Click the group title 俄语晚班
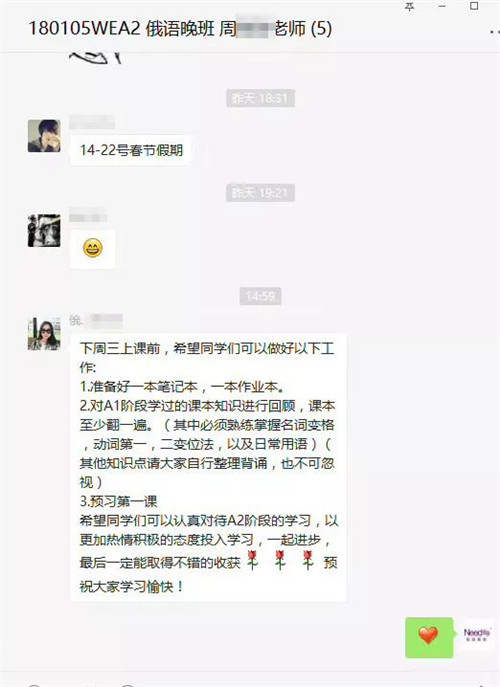 pyautogui.click(x=180, y=29)
